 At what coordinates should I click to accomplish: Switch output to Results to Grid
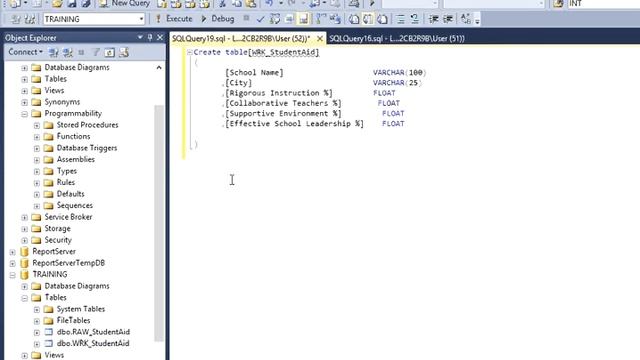coord(368,19)
